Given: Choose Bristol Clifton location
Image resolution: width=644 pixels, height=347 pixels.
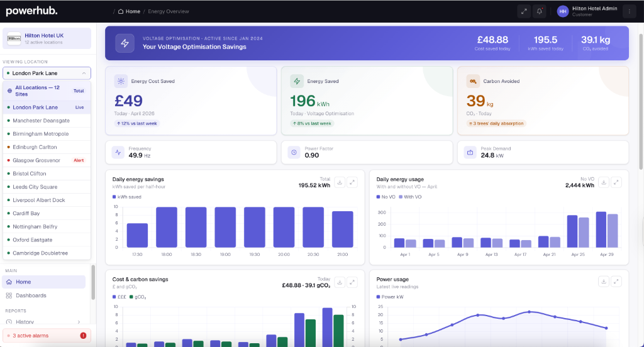Looking at the screenshot, I should tap(47, 173).
